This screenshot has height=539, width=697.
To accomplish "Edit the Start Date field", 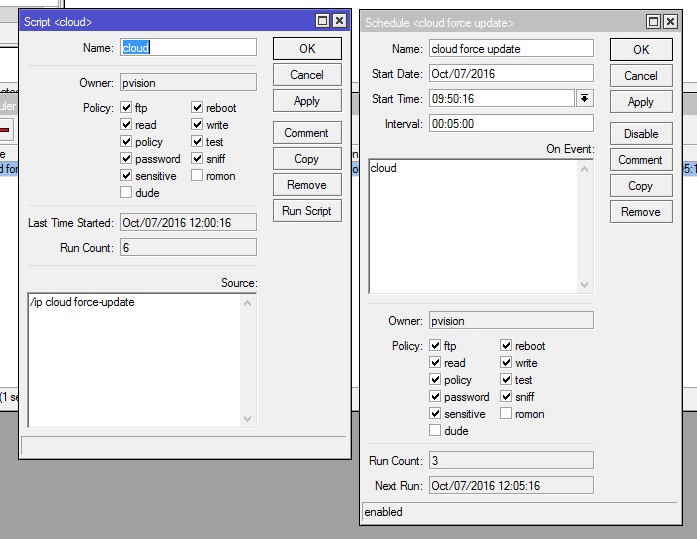I will 511,73.
